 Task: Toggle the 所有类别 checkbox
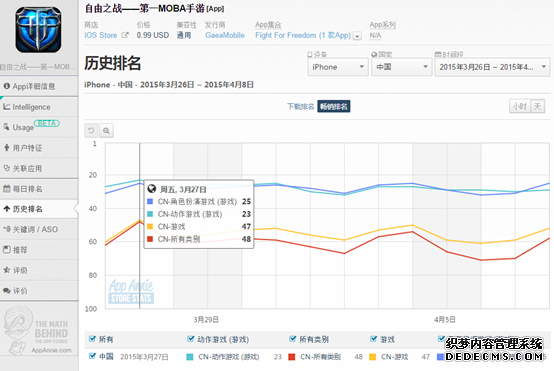293,339
